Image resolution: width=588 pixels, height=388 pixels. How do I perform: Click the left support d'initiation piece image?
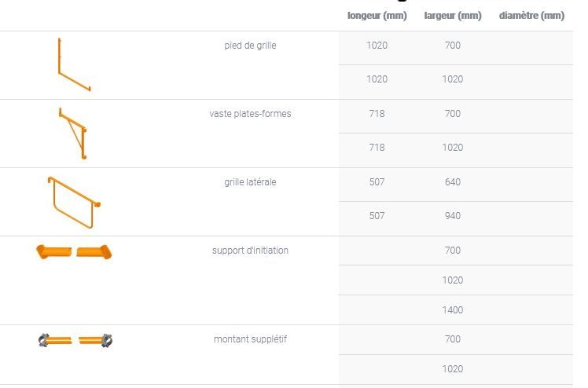click(54, 251)
